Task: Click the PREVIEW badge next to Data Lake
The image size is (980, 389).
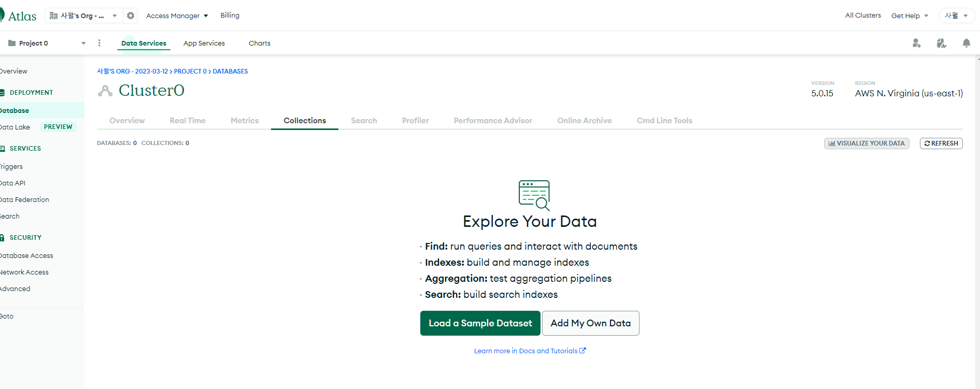Action: [58, 127]
